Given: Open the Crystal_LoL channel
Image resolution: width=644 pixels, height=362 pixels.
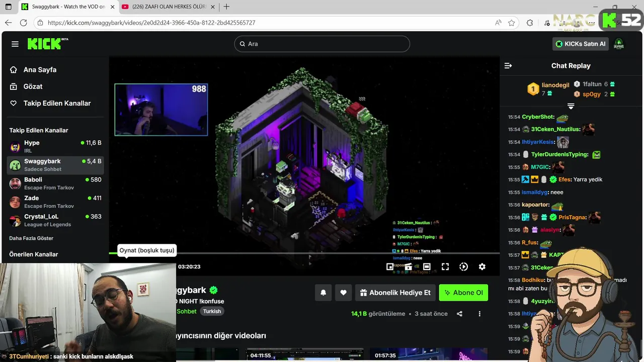Looking at the screenshot, I should click(x=55, y=220).
